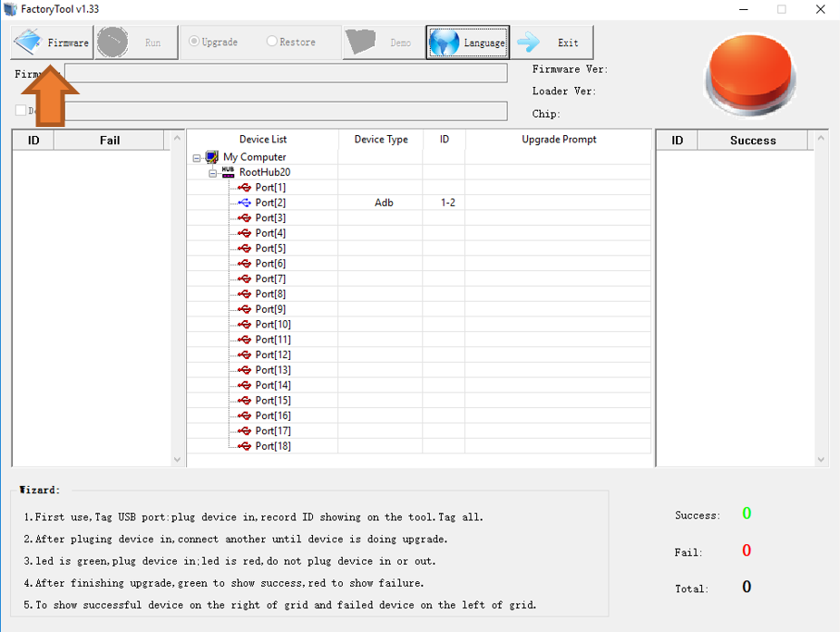This screenshot has height=632, width=840.
Task: Click the FactoryTool title bar icon
Action: (x=10, y=9)
